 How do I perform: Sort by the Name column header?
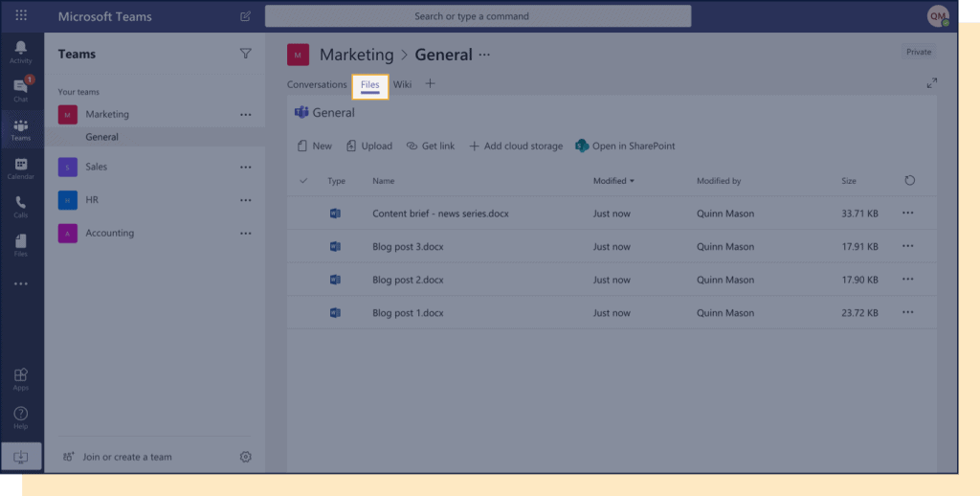coord(383,181)
